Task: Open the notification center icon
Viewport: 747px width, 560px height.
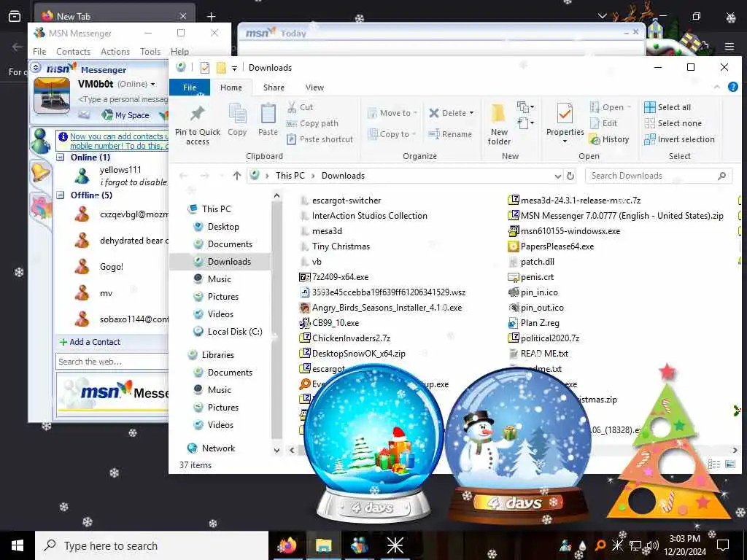Action: coord(723,545)
